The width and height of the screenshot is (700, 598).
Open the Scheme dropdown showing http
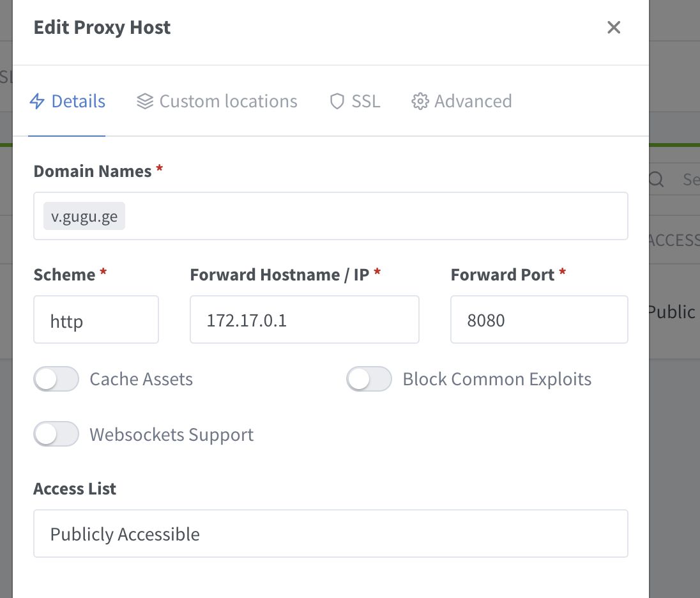point(96,319)
